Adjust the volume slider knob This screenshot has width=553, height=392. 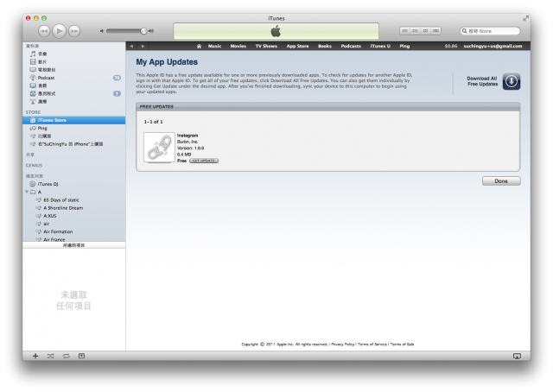[x=143, y=31]
